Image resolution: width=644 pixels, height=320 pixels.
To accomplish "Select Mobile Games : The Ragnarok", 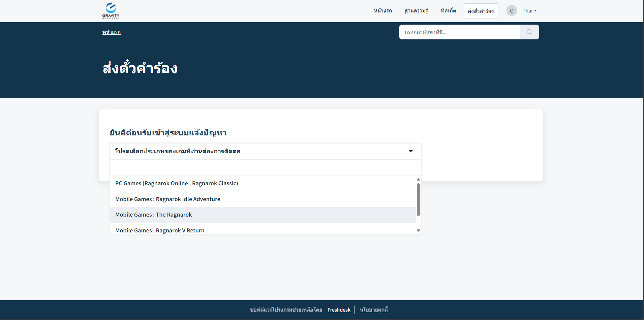I will [263, 215].
